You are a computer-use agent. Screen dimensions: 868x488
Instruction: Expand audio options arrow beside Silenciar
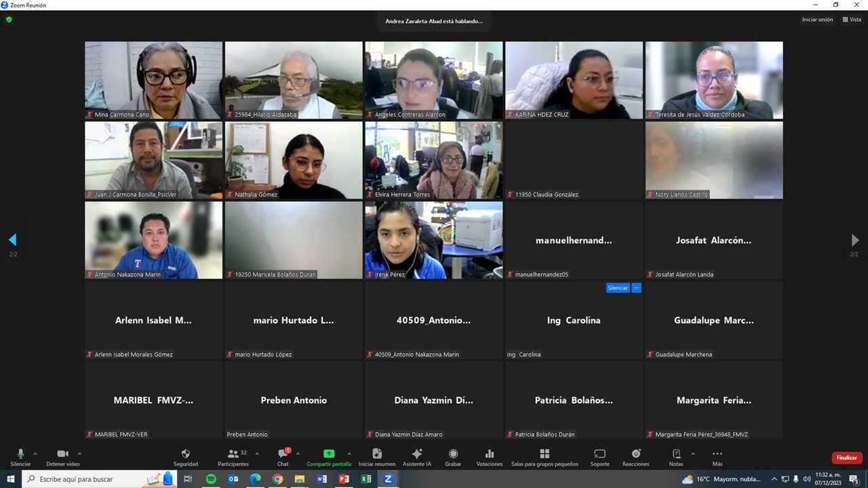(x=35, y=453)
